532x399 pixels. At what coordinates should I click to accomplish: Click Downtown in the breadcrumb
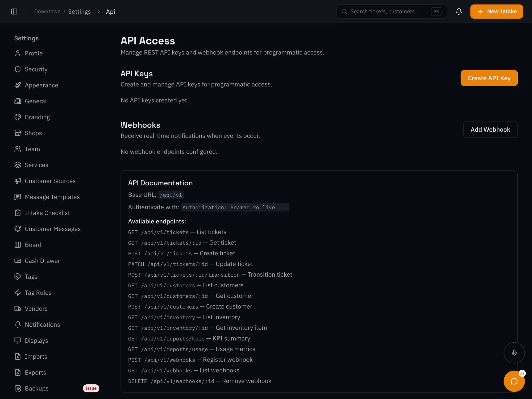(x=47, y=11)
